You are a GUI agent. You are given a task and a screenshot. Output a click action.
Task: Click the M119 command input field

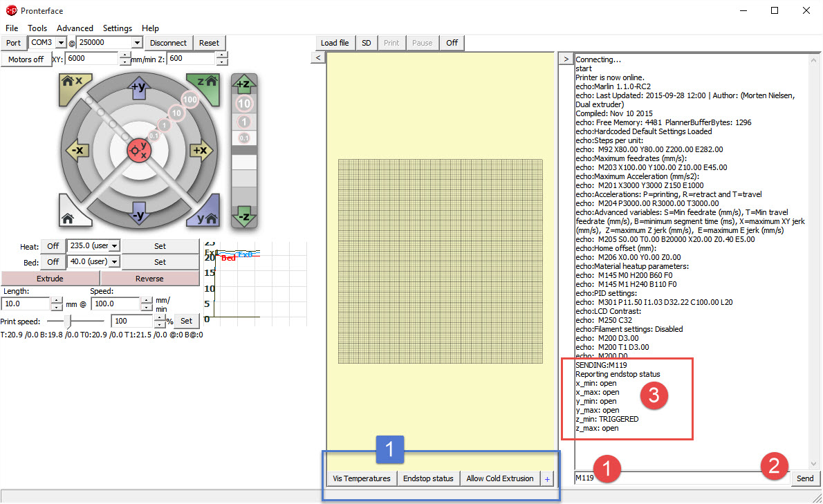[x=683, y=478]
